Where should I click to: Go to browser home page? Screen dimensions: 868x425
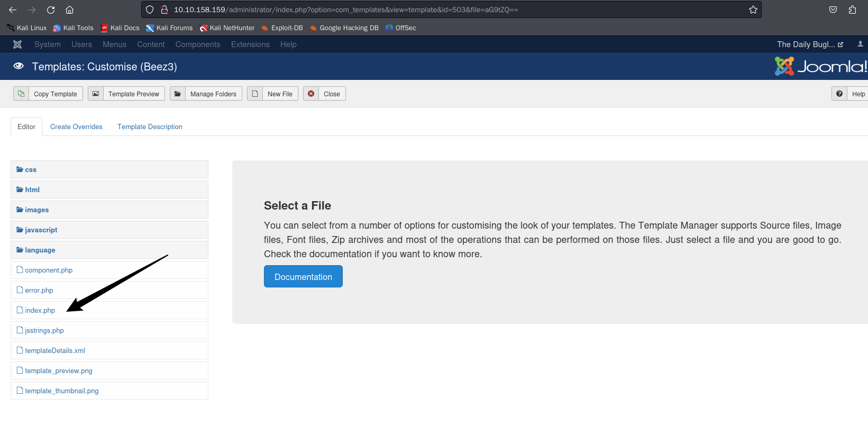coord(69,10)
